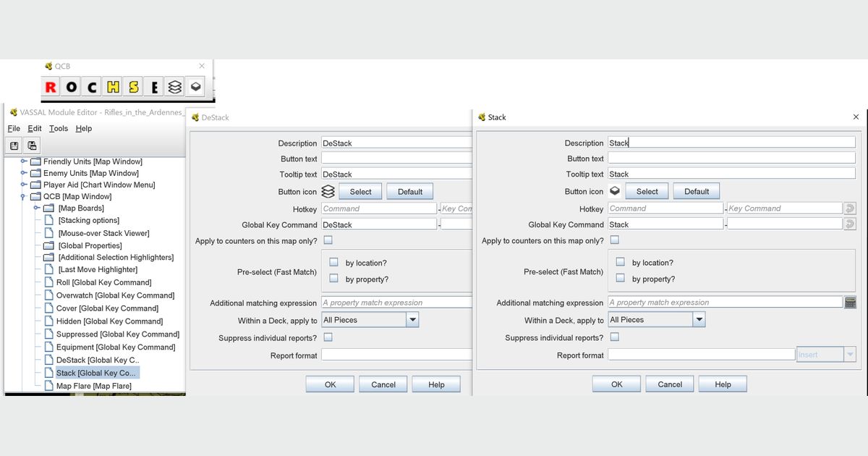Click the E Equipment button in QCB toolbar
Screen dimensions: 868x456
coord(154,88)
